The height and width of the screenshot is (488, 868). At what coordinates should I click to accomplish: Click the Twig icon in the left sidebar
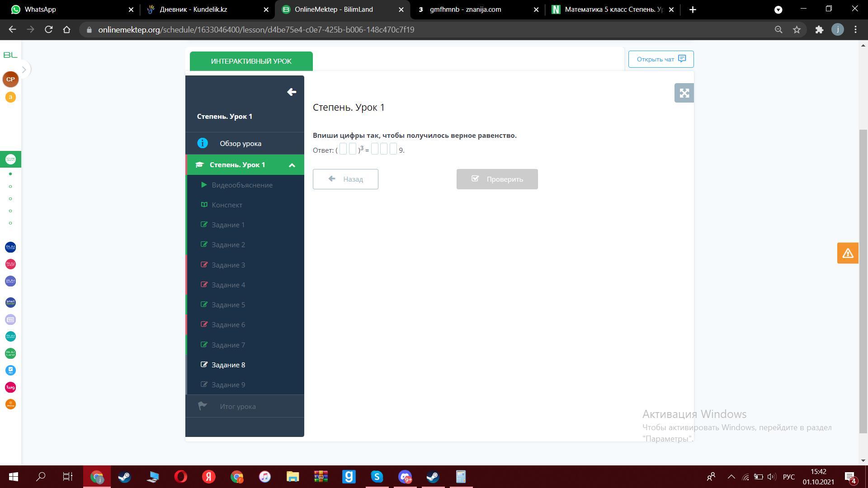point(10,387)
